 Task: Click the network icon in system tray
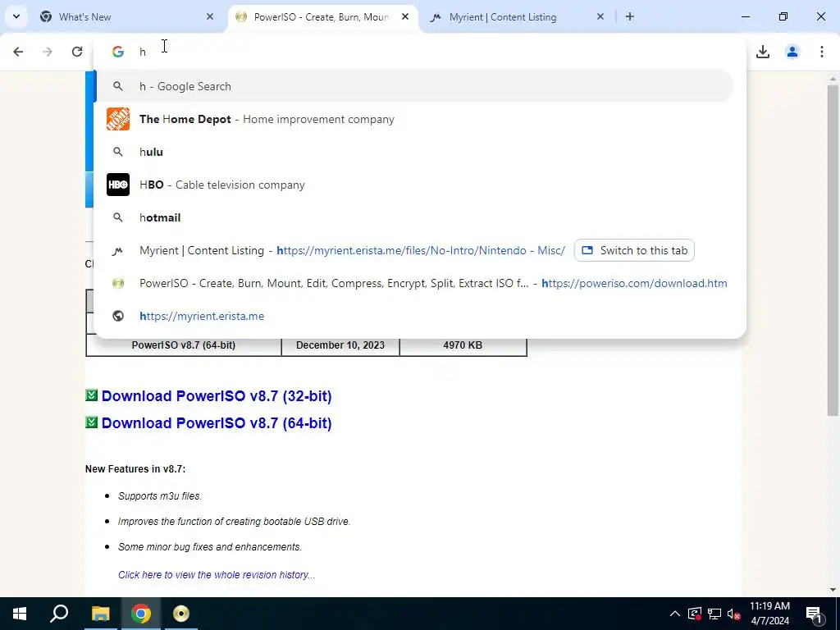pos(714,614)
